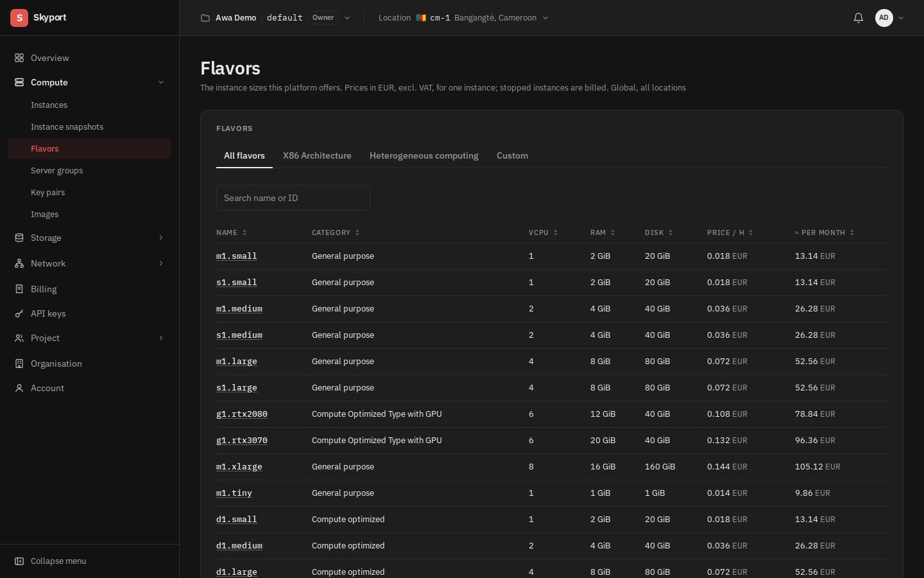Click the API keys key icon

[19, 313]
